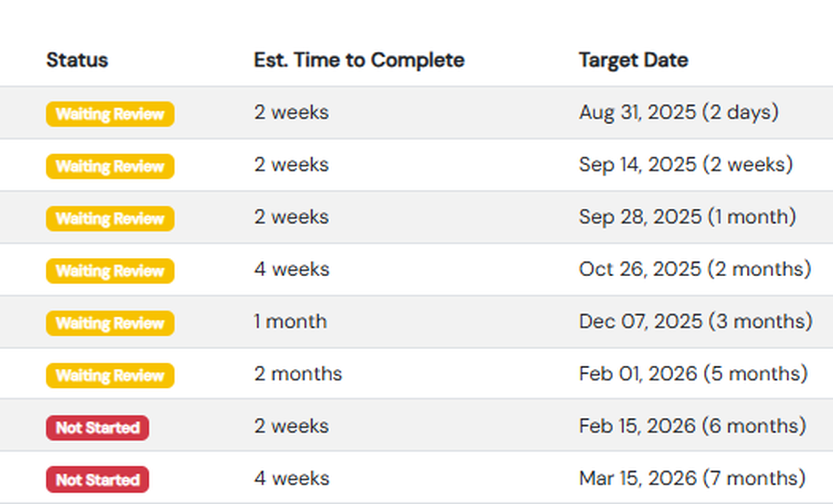Click Waiting Review badge for Sep 28 row

(110, 218)
